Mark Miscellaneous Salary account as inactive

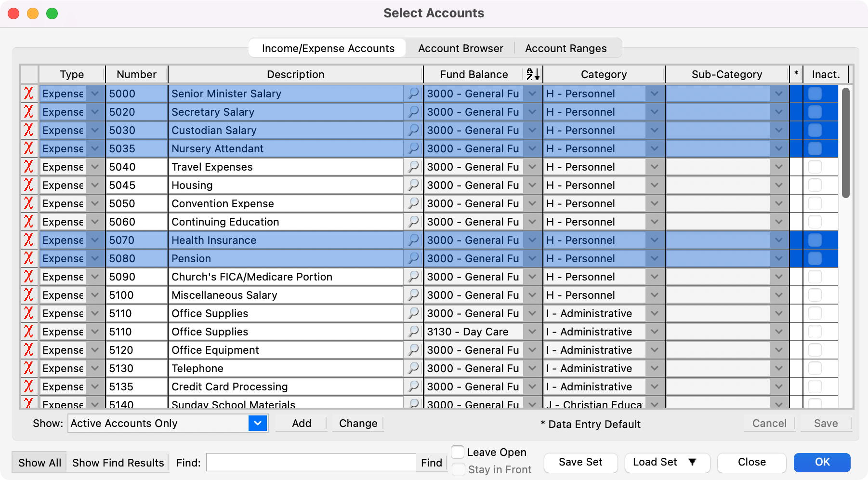815,295
